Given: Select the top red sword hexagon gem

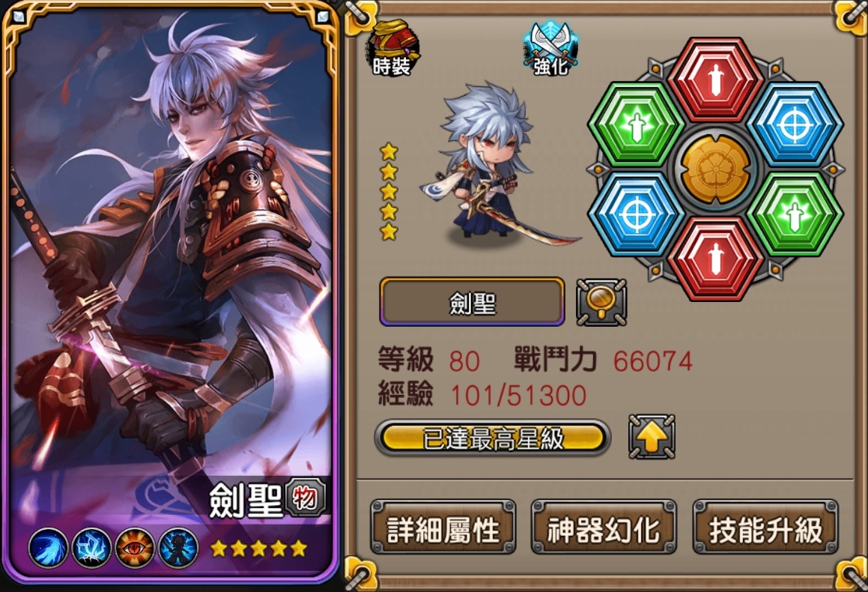Looking at the screenshot, I should point(715,79).
